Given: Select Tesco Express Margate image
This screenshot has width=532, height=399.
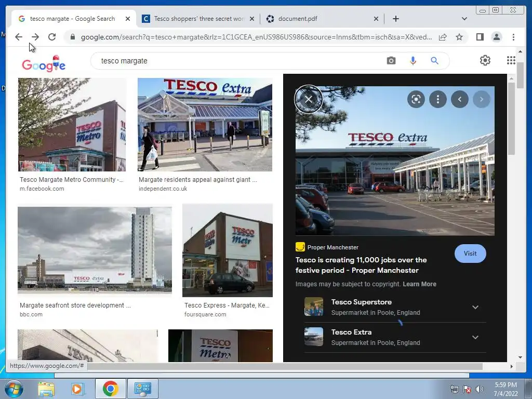Looking at the screenshot, I should tap(228, 250).
